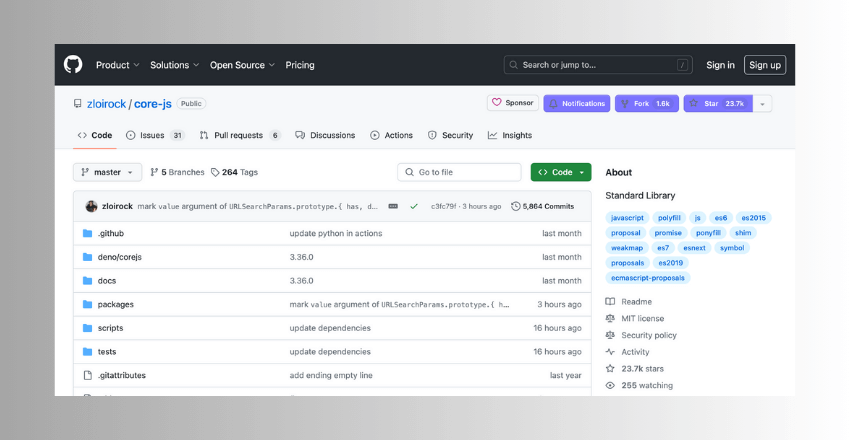Open the zloirock owner profile link
The image size is (850, 440).
[x=106, y=103]
